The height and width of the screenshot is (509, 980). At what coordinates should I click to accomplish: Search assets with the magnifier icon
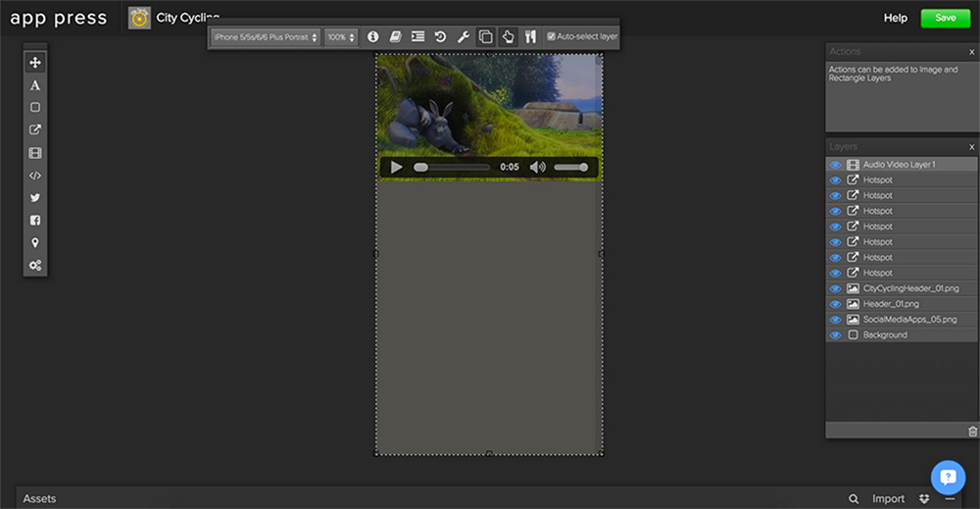coord(854,498)
